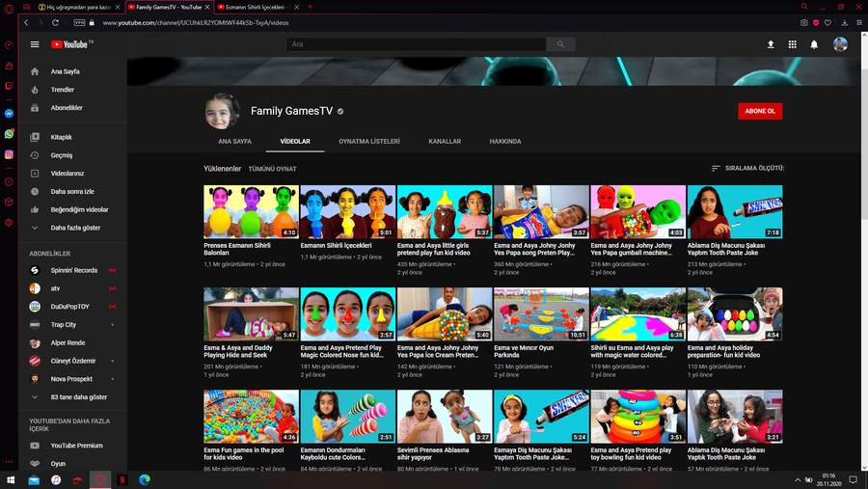Image resolution: width=868 pixels, height=489 pixels.
Task: Open Easy Setup menu icon
Action: tap(859, 23)
